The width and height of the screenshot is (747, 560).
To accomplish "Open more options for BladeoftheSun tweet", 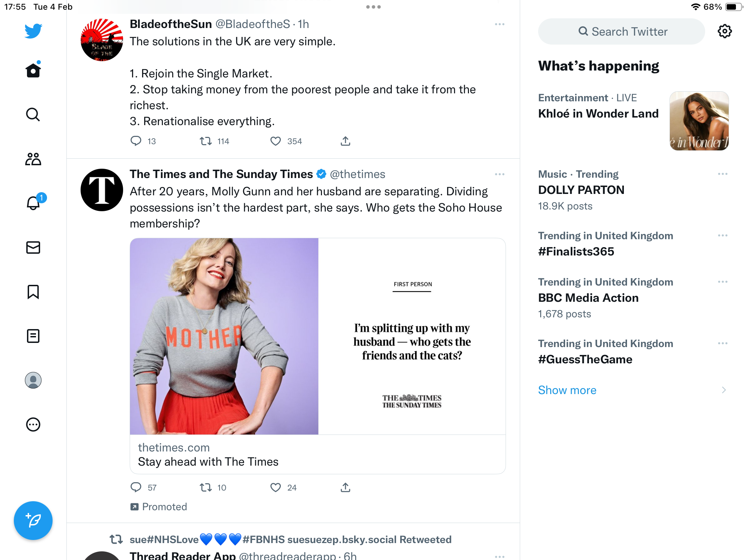I will click(499, 24).
